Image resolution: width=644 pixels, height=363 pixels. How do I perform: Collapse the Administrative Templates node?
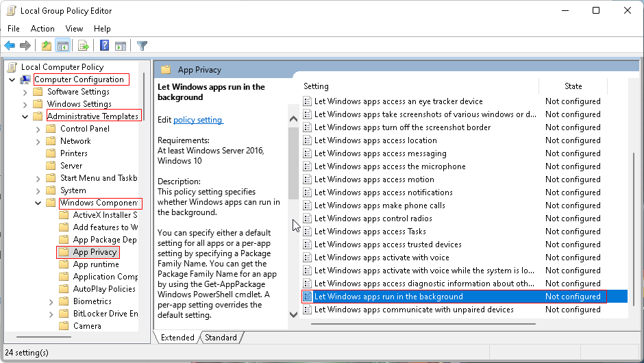(25, 116)
